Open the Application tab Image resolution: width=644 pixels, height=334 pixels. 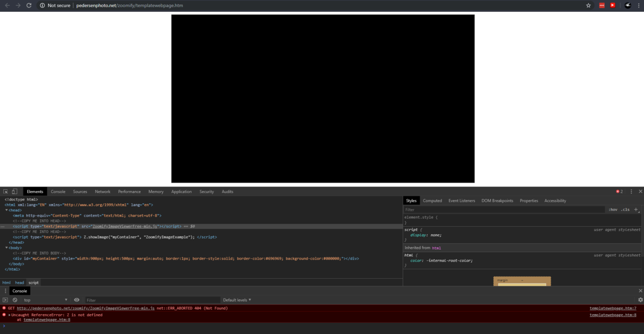[x=181, y=191]
